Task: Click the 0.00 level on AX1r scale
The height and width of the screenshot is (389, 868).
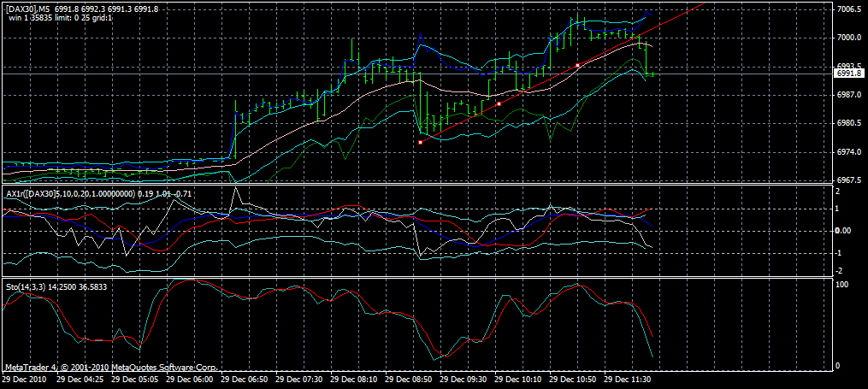Action: [844, 231]
